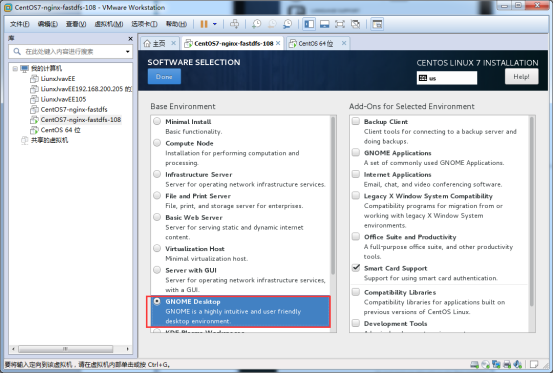Open the 帮助(H) menu
The width and height of the screenshot is (553, 373).
(x=176, y=24)
